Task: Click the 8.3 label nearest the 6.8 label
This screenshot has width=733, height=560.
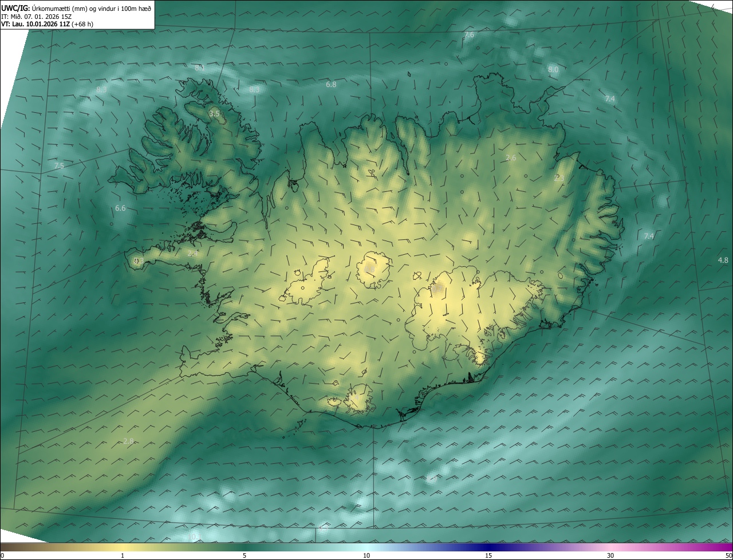Action: (x=254, y=89)
